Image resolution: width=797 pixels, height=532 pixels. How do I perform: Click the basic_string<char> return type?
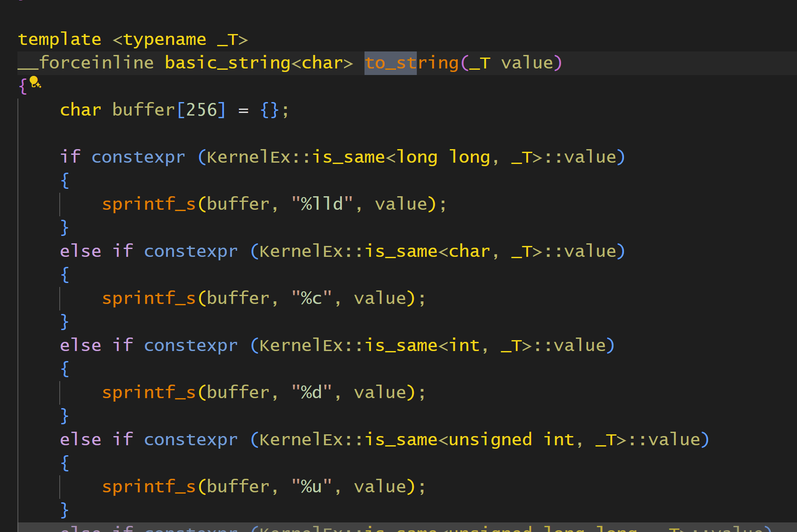259,63
